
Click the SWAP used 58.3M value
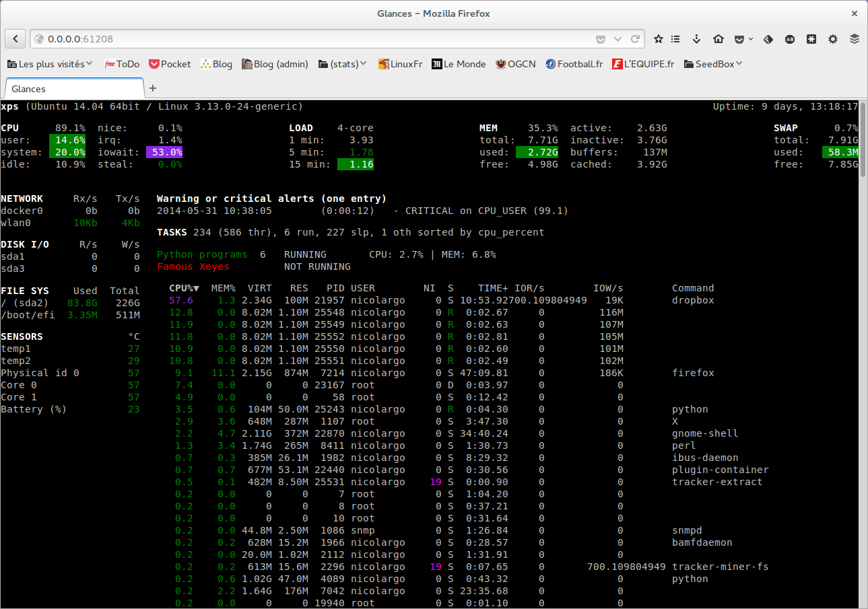coord(840,152)
